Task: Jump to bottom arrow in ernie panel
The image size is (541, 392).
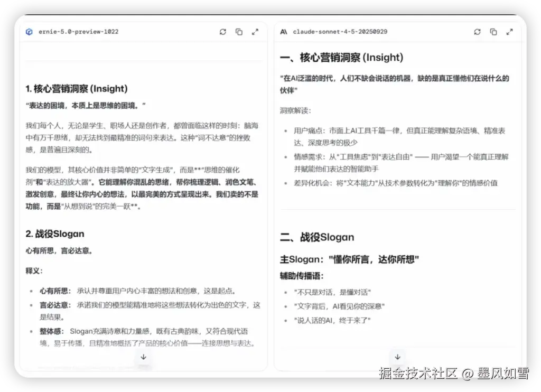Action: pos(144,357)
